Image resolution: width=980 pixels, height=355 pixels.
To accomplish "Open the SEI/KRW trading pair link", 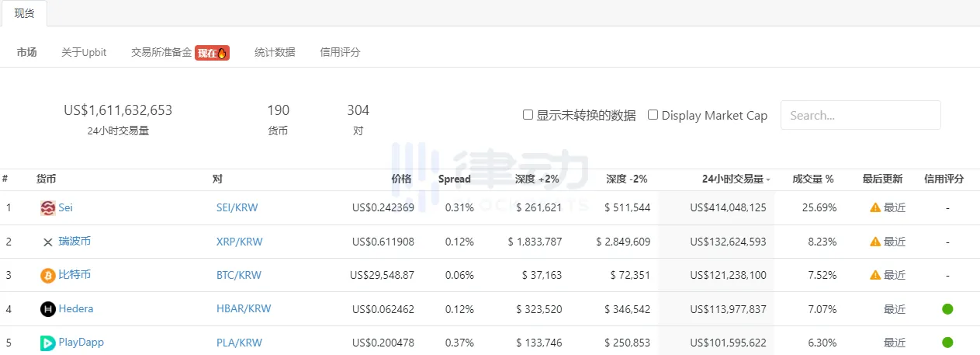I will point(238,208).
